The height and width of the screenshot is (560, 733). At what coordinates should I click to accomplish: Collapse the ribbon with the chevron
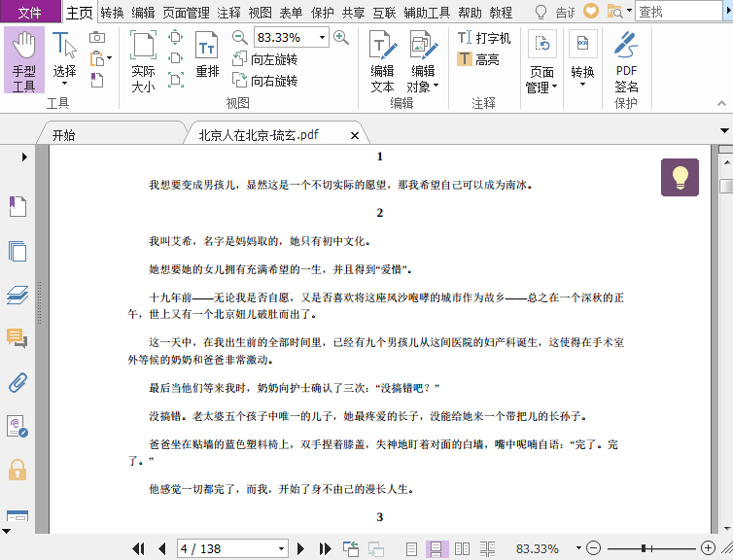[x=721, y=103]
